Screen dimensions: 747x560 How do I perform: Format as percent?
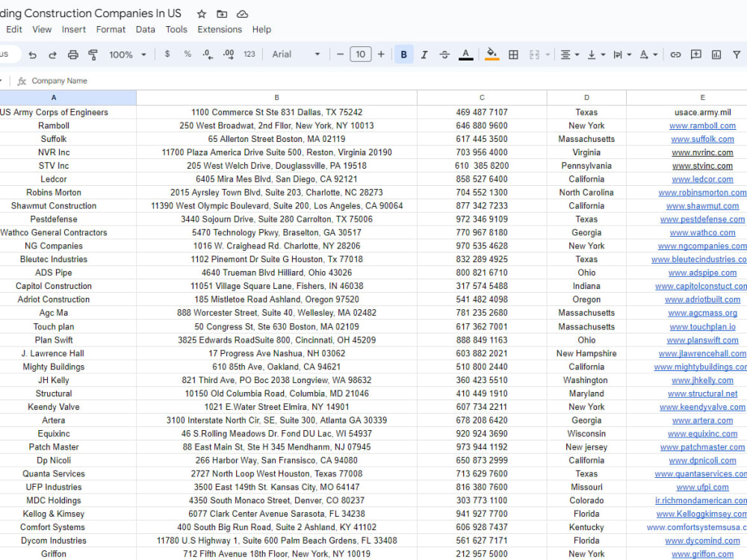187,55
